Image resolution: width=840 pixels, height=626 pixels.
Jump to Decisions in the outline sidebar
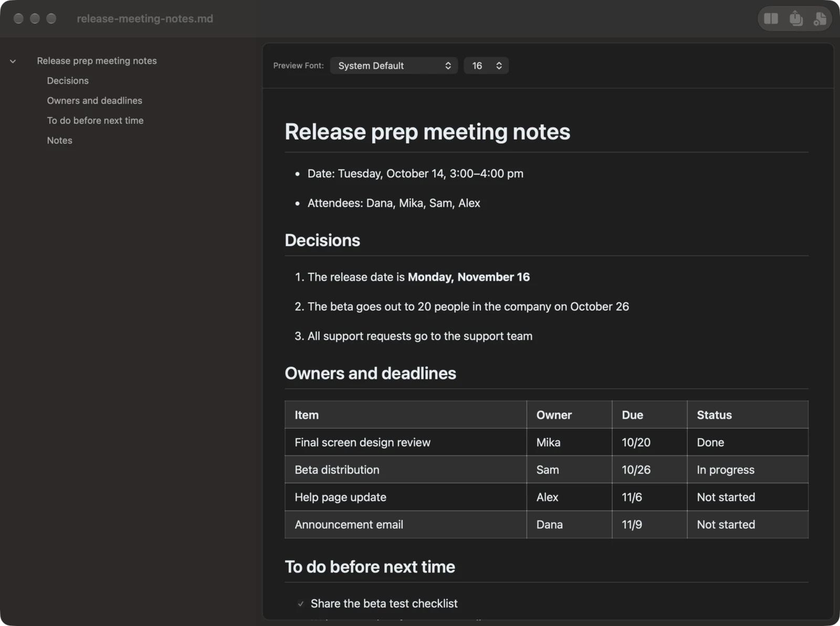tap(68, 81)
